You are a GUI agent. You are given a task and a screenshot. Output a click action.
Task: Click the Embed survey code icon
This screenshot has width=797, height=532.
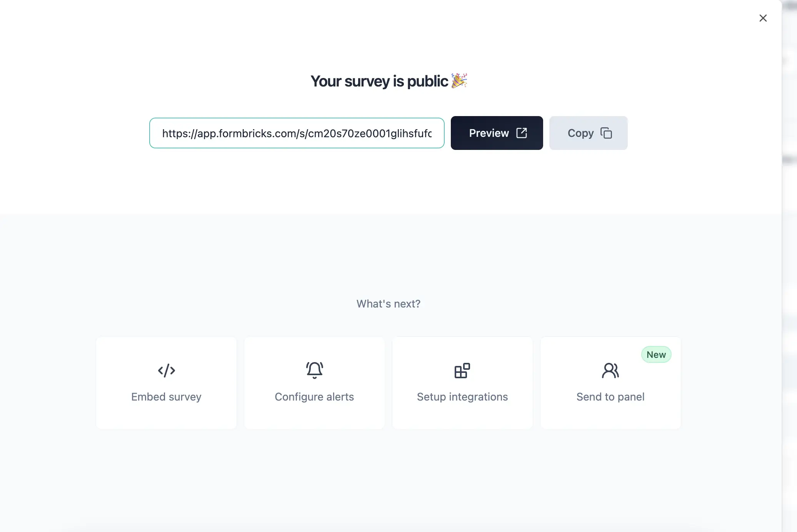(166, 371)
